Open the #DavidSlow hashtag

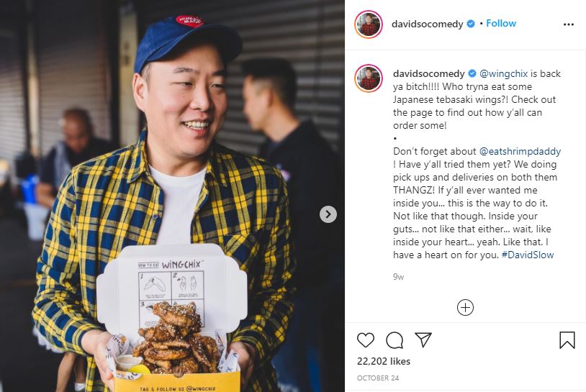click(x=527, y=255)
